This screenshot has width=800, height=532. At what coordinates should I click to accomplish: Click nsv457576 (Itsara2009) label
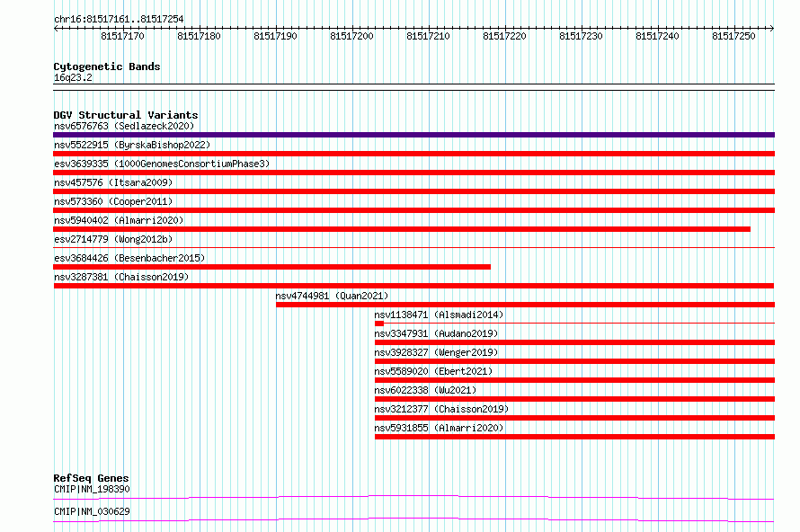pyautogui.click(x=113, y=182)
